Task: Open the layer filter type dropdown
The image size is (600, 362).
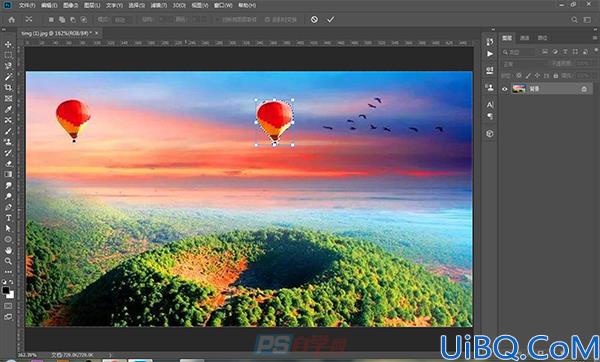Action: 520,52
